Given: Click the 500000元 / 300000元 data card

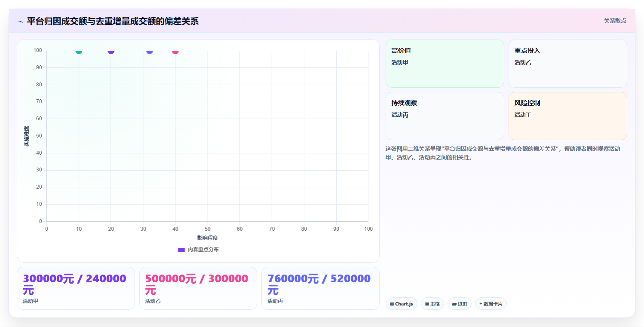Looking at the screenshot, I should 198,288.
